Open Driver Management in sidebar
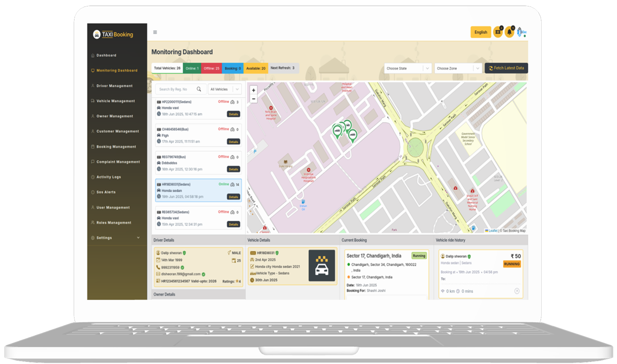This screenshot has height=364, width=617. point(114,86)
